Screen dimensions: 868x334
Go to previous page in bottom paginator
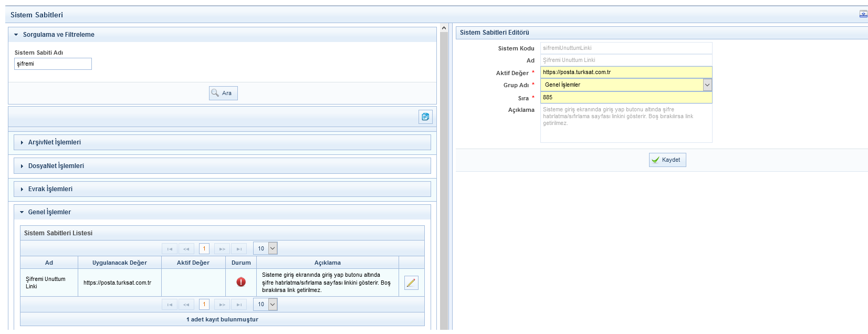pyautogui.click(x=186, y=305)
